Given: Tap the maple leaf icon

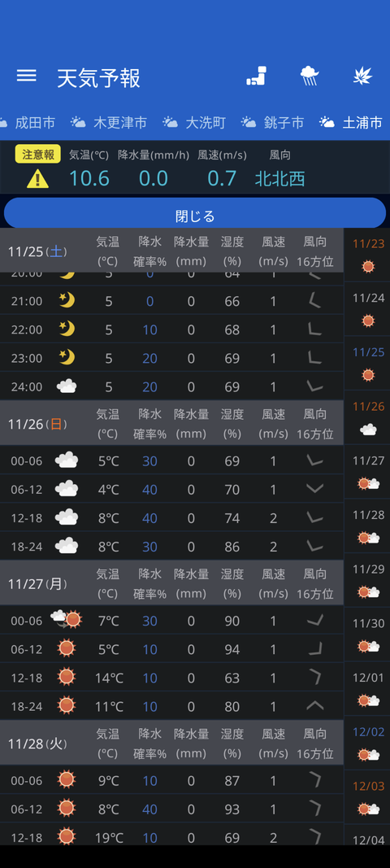Looking at the screenshot, I should [363, 76].
